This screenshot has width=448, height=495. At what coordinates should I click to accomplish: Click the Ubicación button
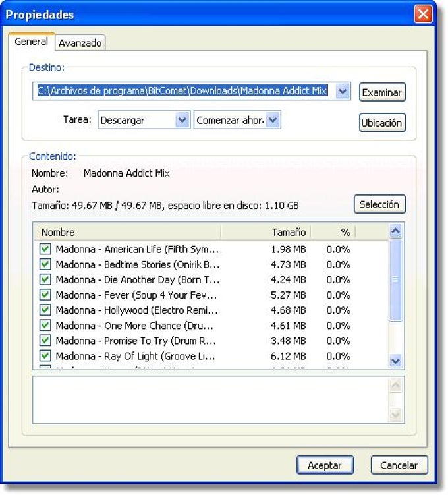[x=382, y=123]
